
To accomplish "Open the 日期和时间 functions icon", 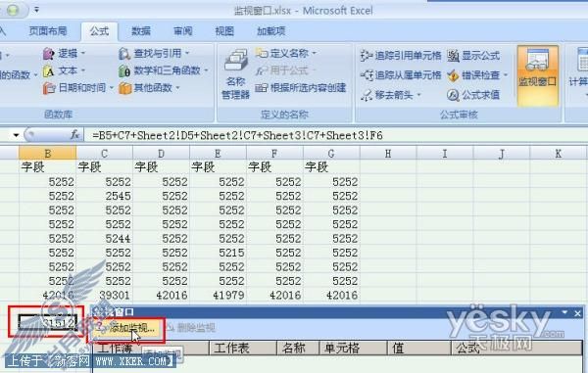I will point(49,88).
